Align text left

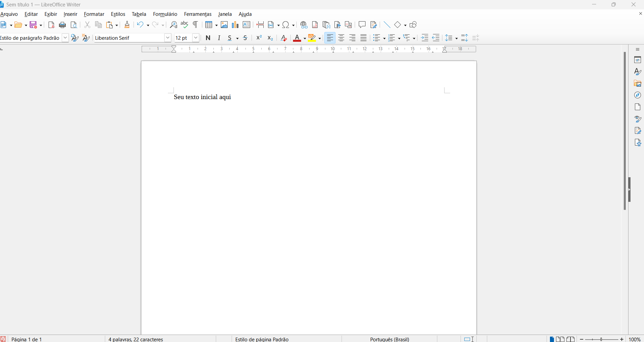click(330, 38)
